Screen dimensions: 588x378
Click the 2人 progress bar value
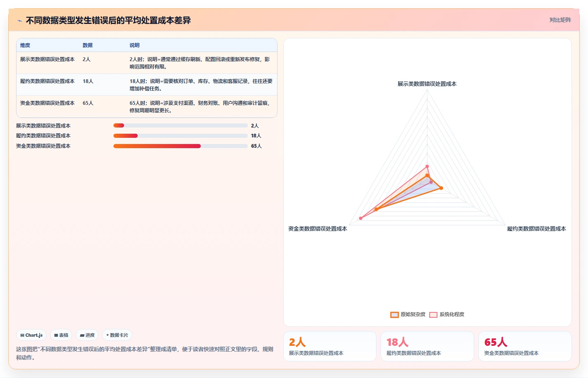click(x=255, y=126)
